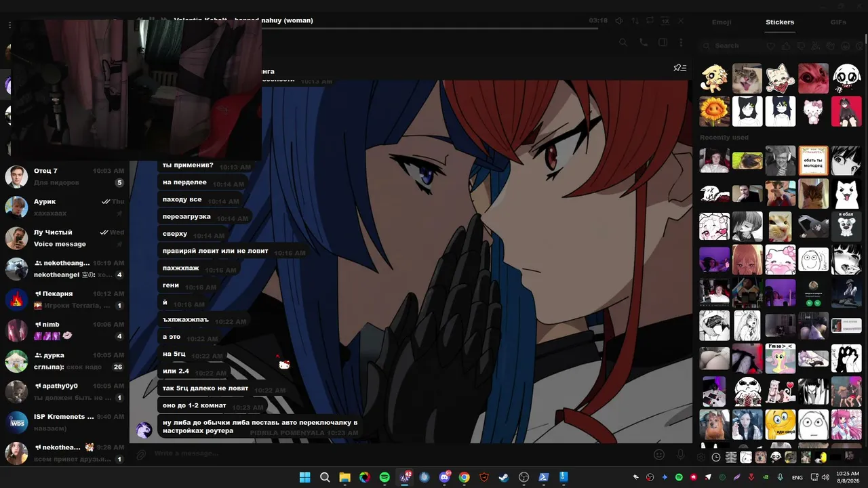Click the message 'оно до 1-2 комнат'
Screen dimensions: 868x488
(213, 406)
